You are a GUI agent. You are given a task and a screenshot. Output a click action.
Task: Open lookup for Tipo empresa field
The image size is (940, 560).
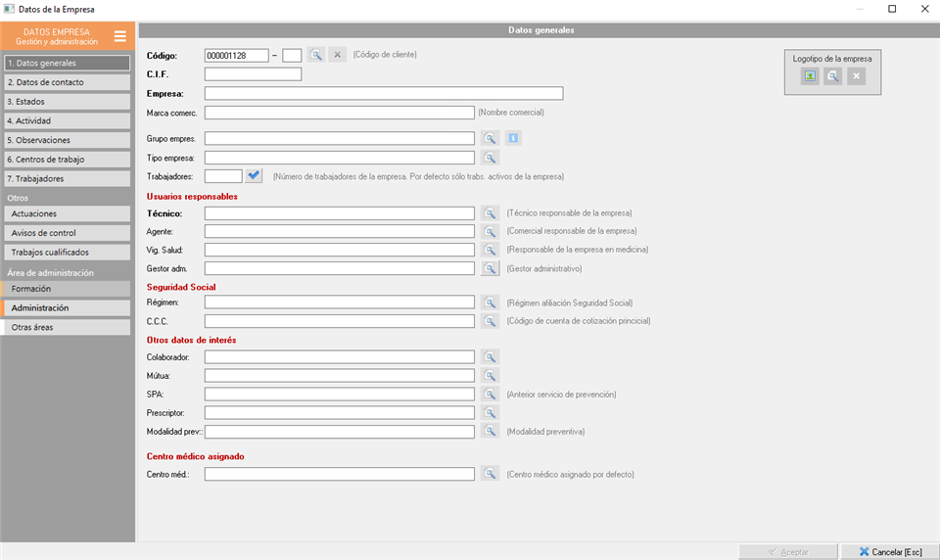[490, 158]
